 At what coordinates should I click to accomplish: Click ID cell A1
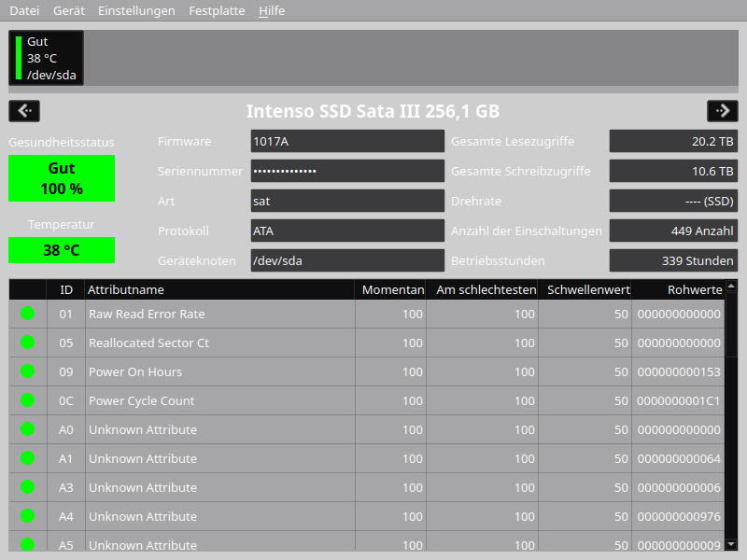[x=65, y=458]
